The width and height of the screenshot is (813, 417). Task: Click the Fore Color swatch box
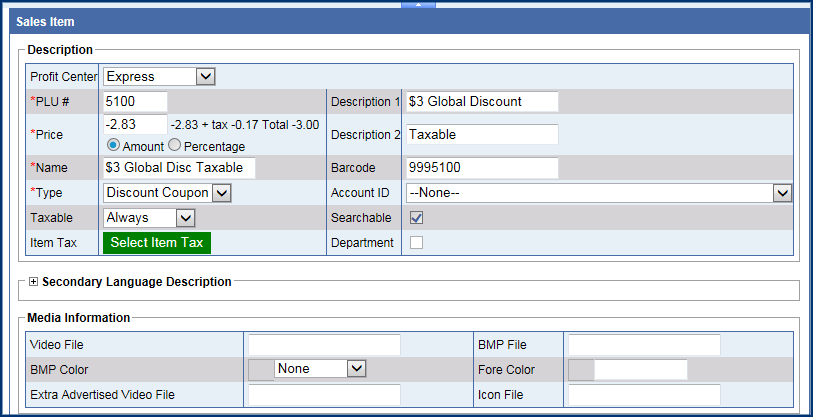coord(581,370)
